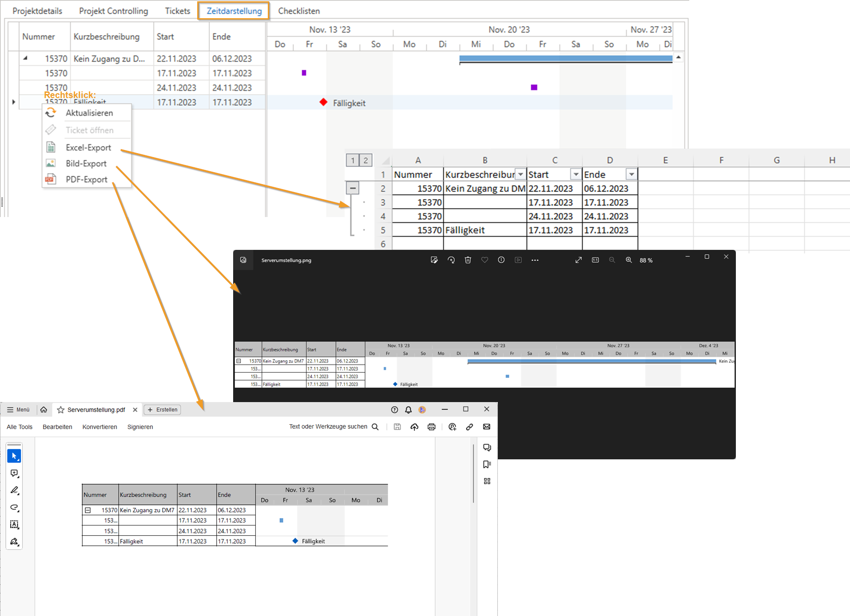Click the favorite heart icon in photo viewer

tap(485, 260)
